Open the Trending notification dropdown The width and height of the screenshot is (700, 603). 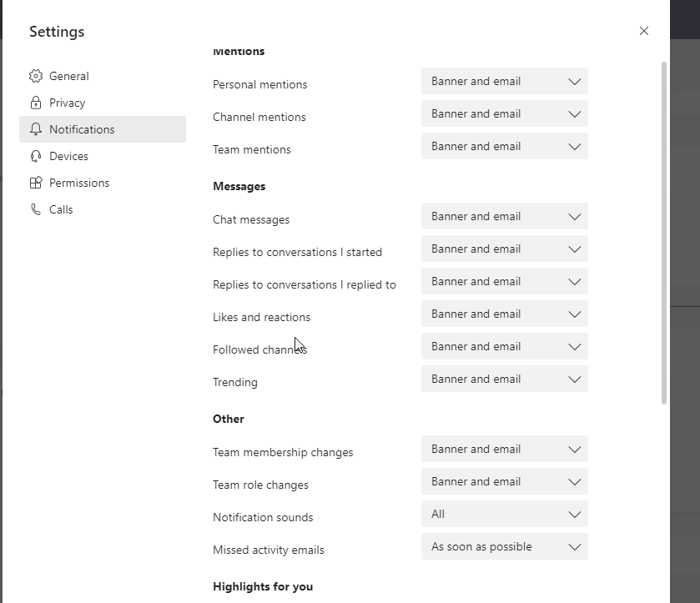tap(504, 379)
